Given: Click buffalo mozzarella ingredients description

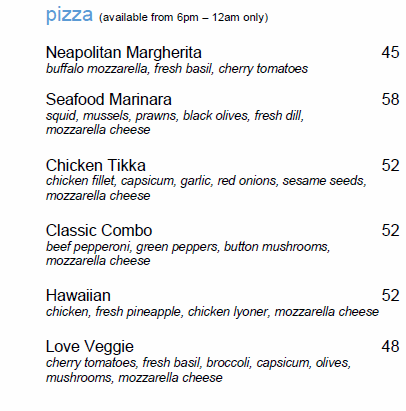Looking at the screenshot, I should (177, 69).
